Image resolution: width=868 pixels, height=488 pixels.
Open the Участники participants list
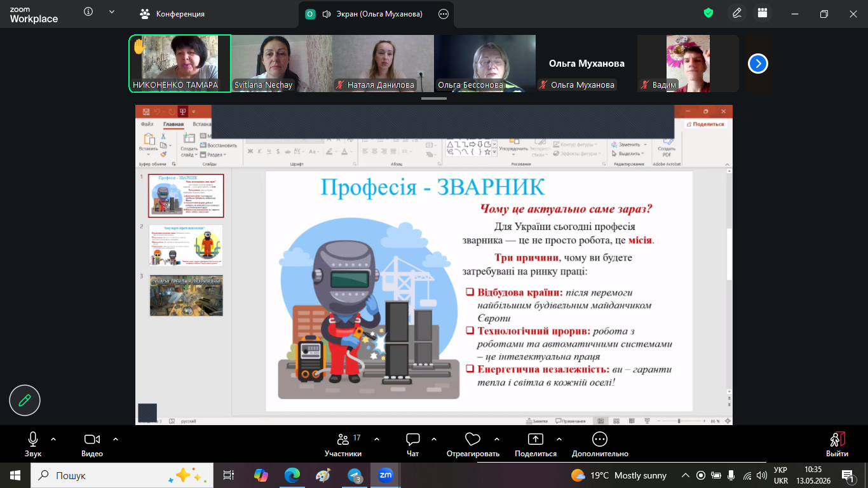(x=343, y=445)
